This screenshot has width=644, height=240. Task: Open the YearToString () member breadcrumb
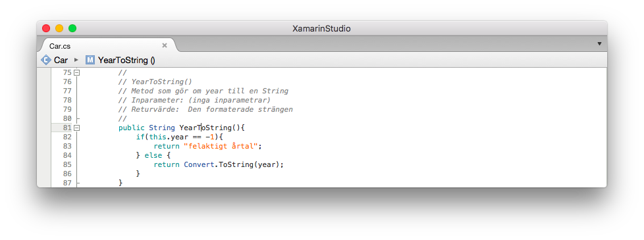[x=126, y=60]
